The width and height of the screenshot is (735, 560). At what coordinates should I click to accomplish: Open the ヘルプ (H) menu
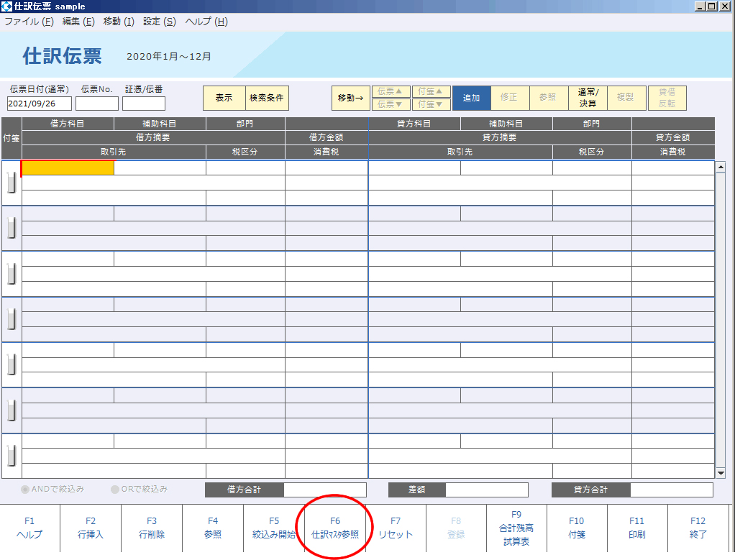(x=206, y=22)
